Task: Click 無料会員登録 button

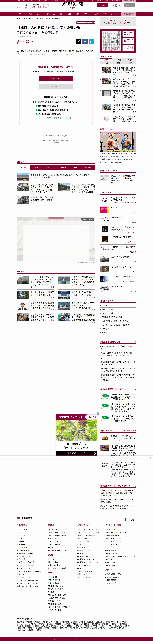Action: 56,78
